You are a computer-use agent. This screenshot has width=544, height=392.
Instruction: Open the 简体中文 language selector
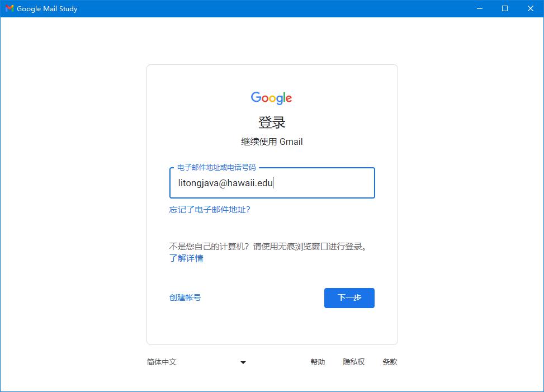coord(196,362)
